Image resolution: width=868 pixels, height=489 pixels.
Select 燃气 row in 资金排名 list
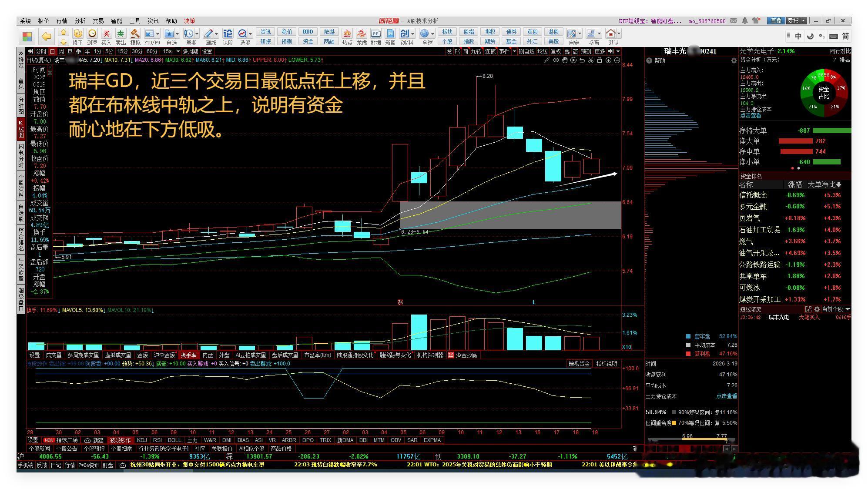click(x=746, y=241)
